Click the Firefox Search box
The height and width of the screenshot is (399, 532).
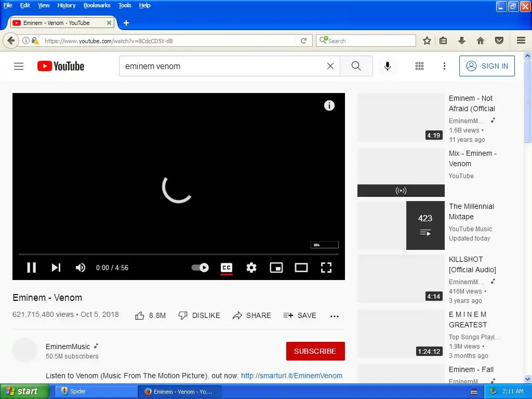[x=366, y=41]
